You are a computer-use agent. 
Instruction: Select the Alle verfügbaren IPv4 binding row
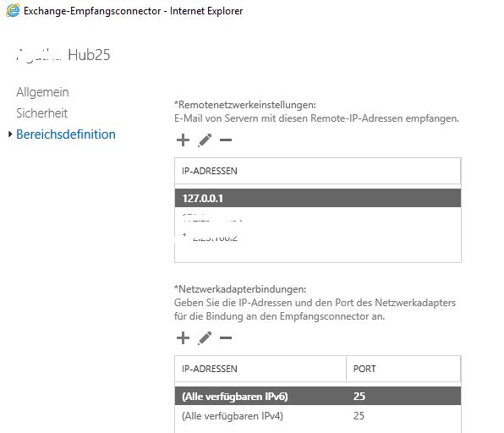coord(318,416)
